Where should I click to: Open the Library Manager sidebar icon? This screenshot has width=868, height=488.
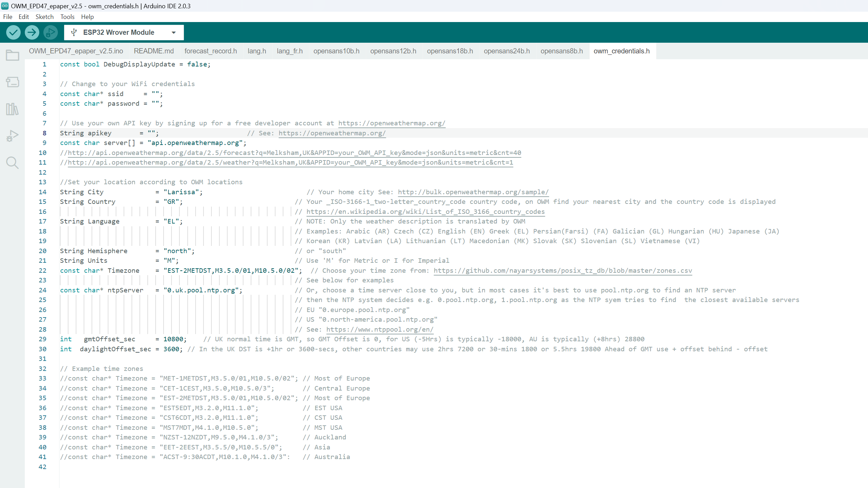12,109
